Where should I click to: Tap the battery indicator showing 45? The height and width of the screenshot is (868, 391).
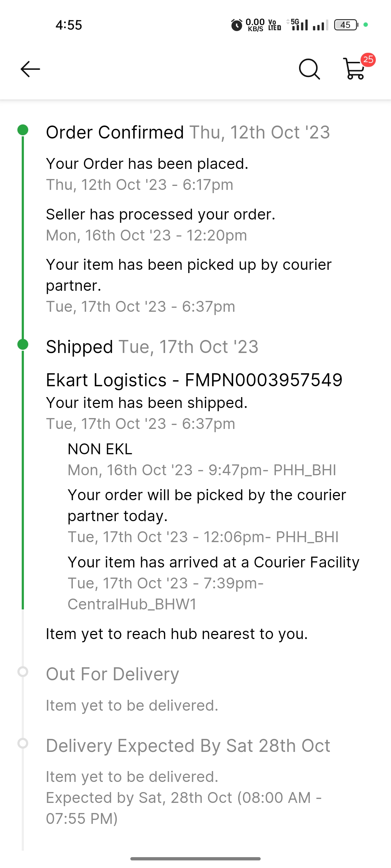coord(346,25)
